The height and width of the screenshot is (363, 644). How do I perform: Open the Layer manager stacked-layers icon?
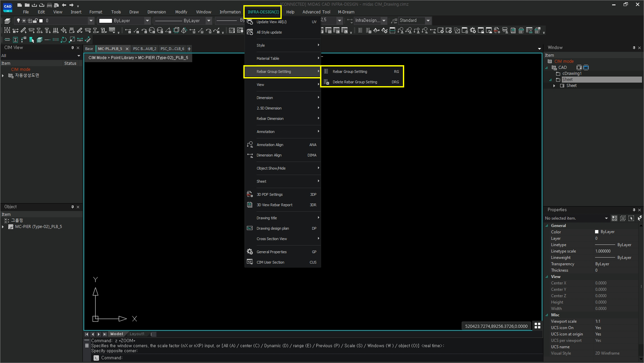7,21
